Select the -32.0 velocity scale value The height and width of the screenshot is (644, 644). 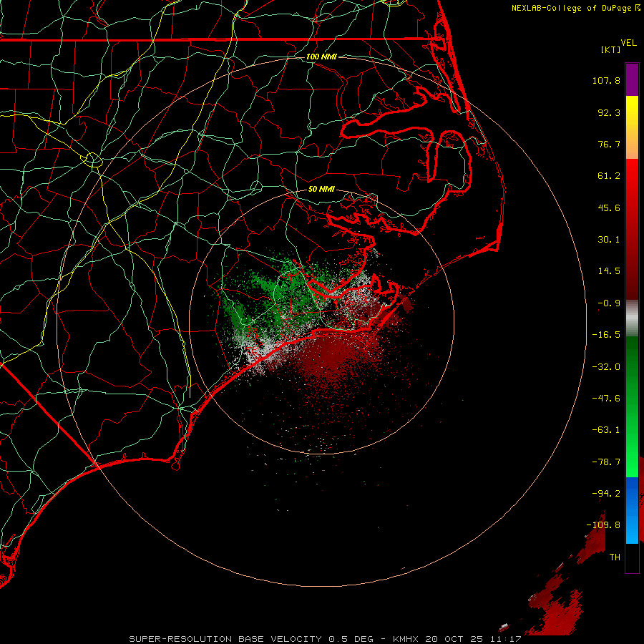[606, 367]
